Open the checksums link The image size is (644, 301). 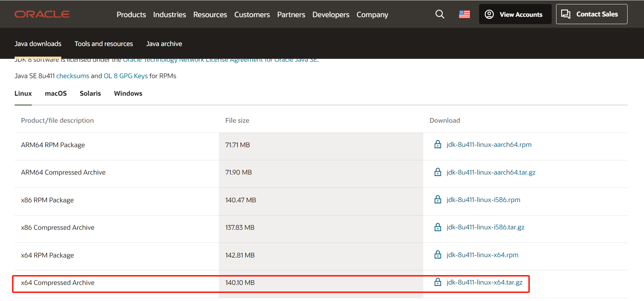point(73,76)
